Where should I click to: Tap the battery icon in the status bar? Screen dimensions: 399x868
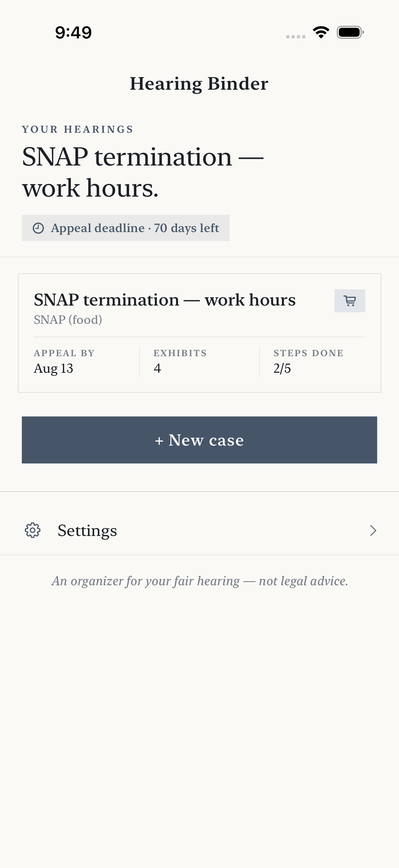pos(350,32)
